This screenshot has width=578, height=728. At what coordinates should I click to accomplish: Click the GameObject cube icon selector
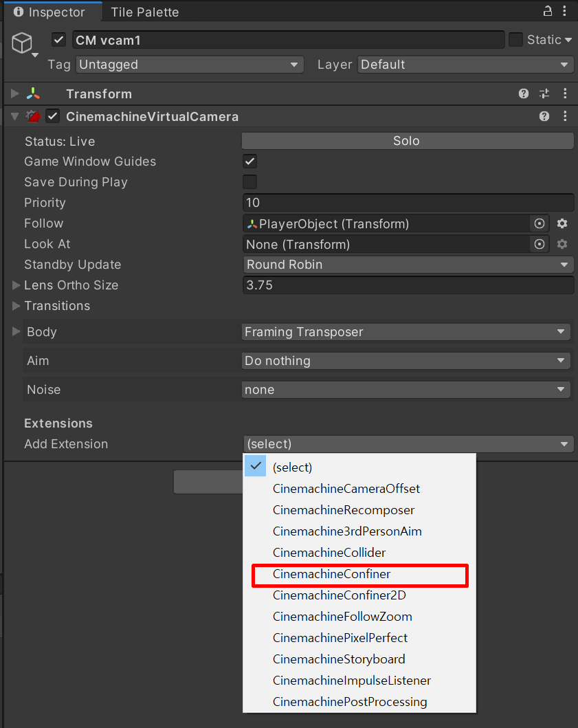click(x=23, y=44)
